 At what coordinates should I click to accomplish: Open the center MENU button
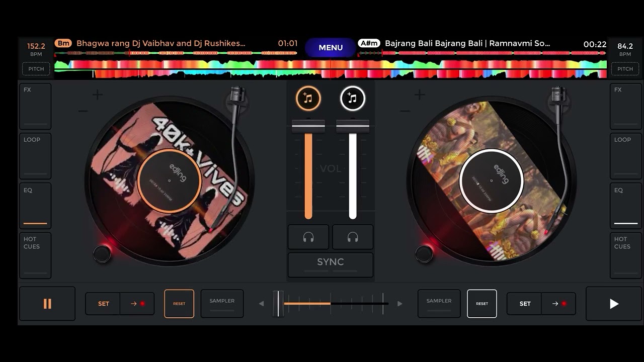(331, 48)
